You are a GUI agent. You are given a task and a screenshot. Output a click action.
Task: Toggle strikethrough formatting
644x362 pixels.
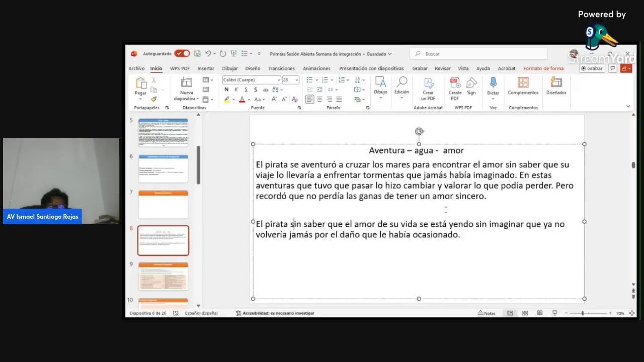click(265, 89)
